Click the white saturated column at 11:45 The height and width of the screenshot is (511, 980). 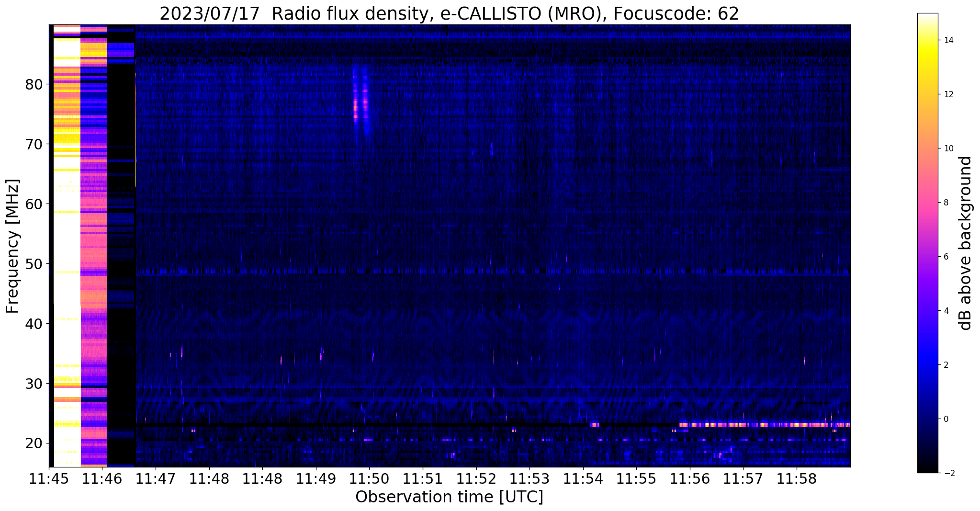pyautogui.click(x=67, y=246)
